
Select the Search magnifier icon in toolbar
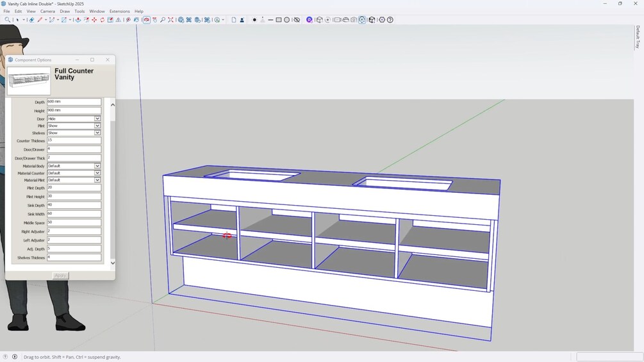8,20
